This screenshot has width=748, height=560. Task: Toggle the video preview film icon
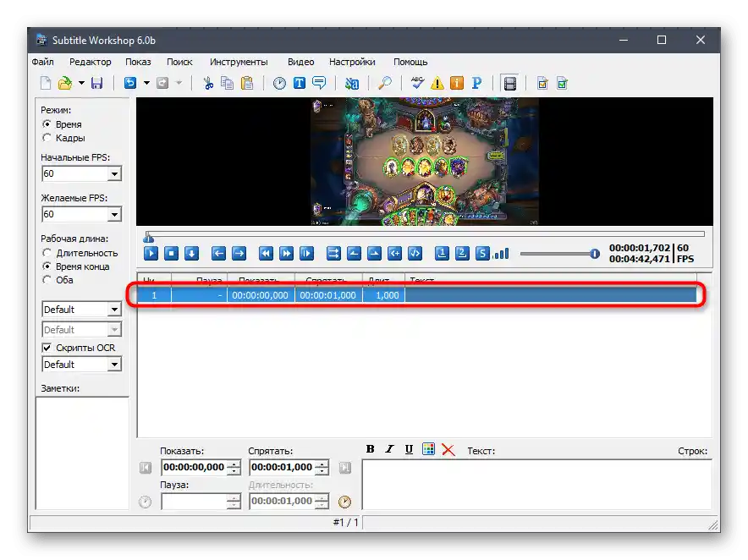pyautogui.click(x=509, y=83)
